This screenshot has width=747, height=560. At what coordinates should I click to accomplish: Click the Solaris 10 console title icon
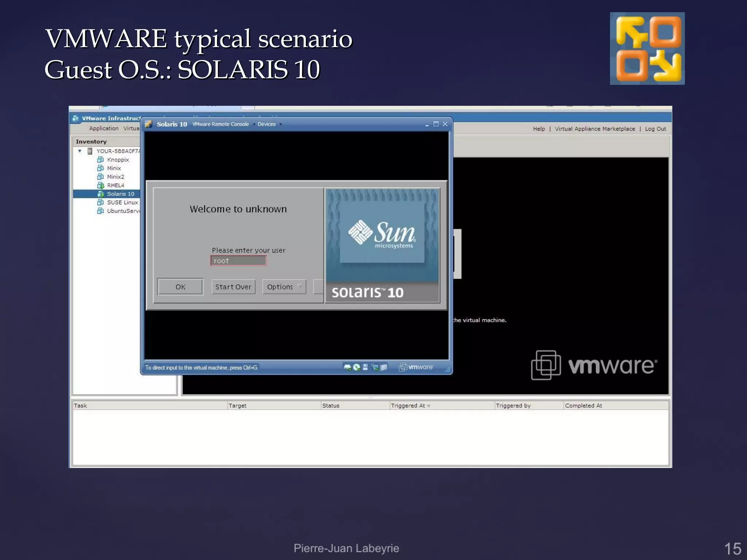click(148, 124)
